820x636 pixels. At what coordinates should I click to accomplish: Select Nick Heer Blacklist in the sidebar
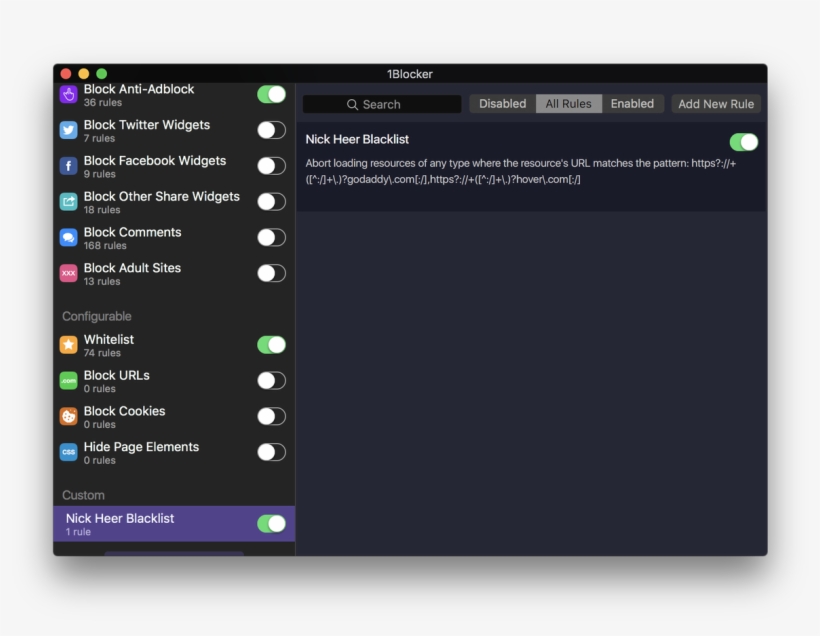pos(174,524)
